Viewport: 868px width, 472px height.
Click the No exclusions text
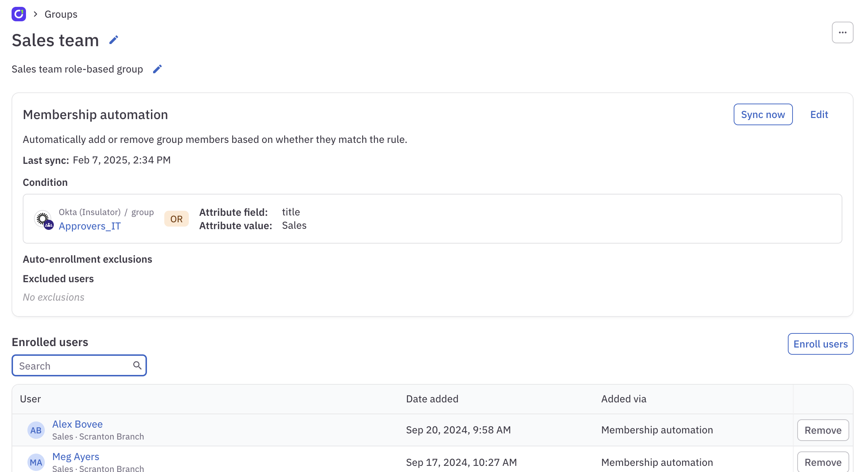(x=53, y=297)
